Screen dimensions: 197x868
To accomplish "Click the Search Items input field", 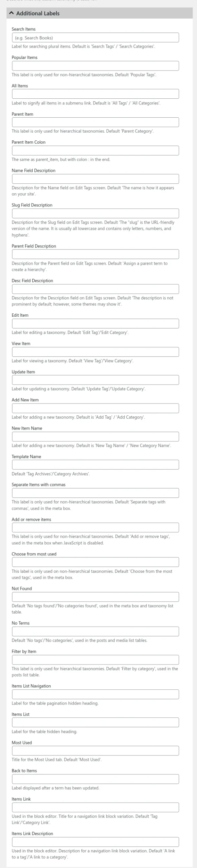I will click(x=95, y=38).
